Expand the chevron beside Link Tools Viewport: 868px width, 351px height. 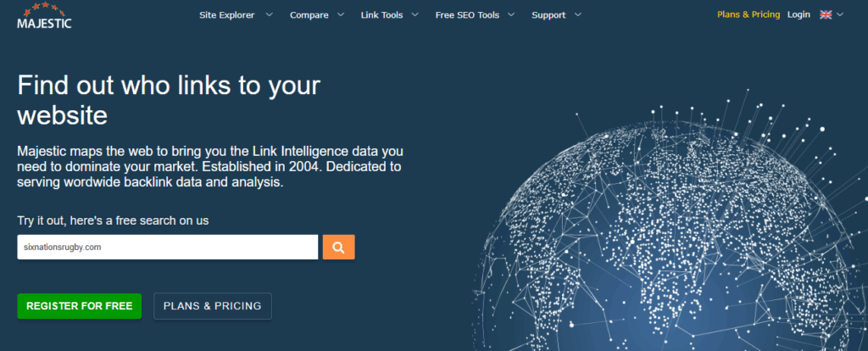[415, 15]
